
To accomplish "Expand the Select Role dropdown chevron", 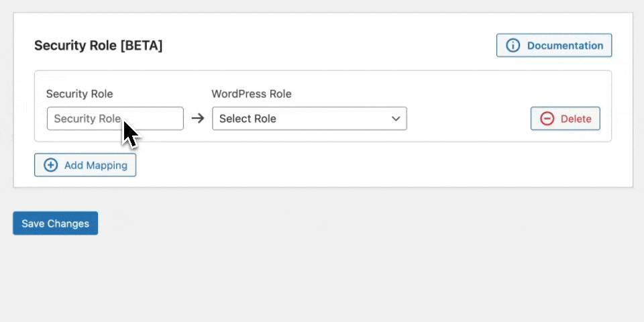I will click(x=395, y=119).
